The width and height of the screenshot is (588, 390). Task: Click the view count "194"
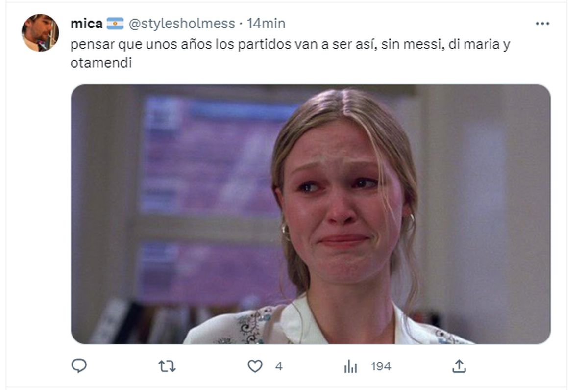tap(381, 366)
